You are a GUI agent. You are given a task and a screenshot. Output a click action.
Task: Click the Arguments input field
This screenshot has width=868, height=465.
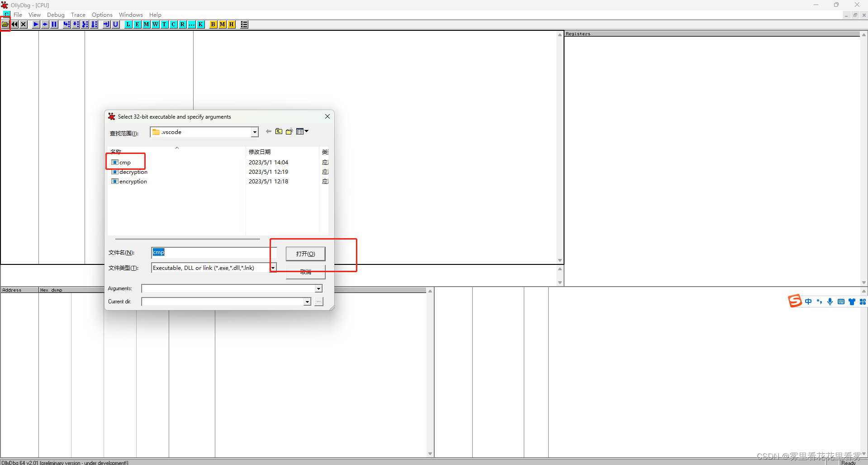pos(228,289)
